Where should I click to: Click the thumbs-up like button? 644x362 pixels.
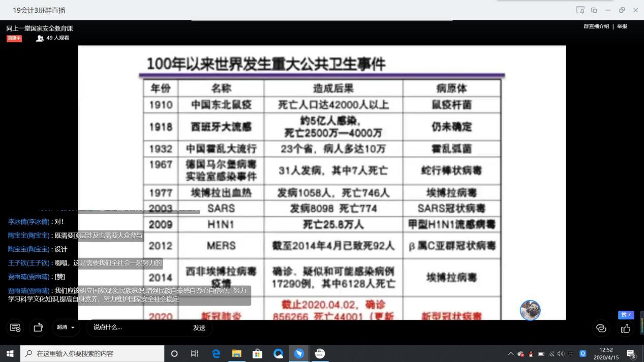[625, 328]
